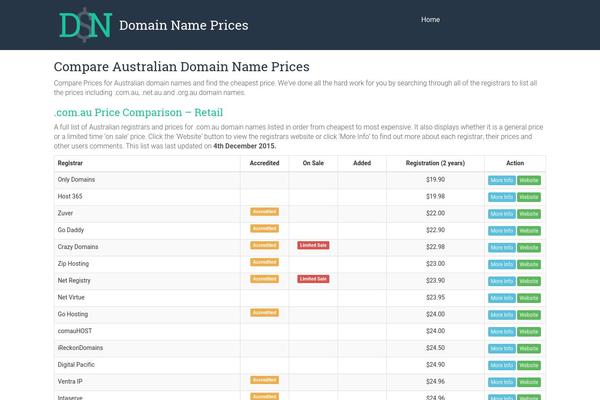
Task: View More Info for Go Hosting
Action: (x=502, y=315)
